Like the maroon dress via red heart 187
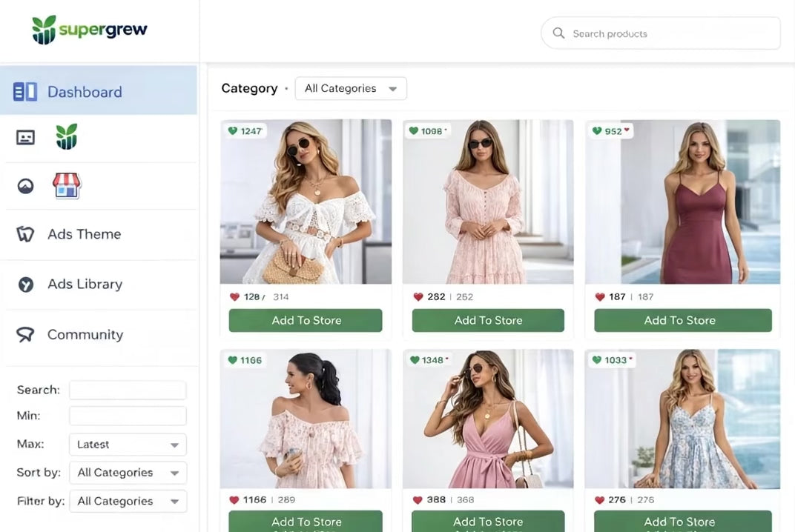 600,297
